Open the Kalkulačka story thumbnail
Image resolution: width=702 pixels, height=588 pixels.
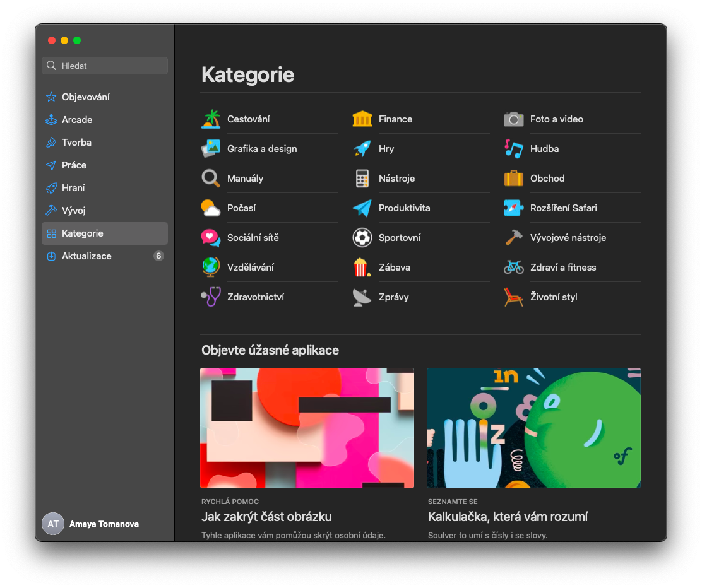[533, 428]
